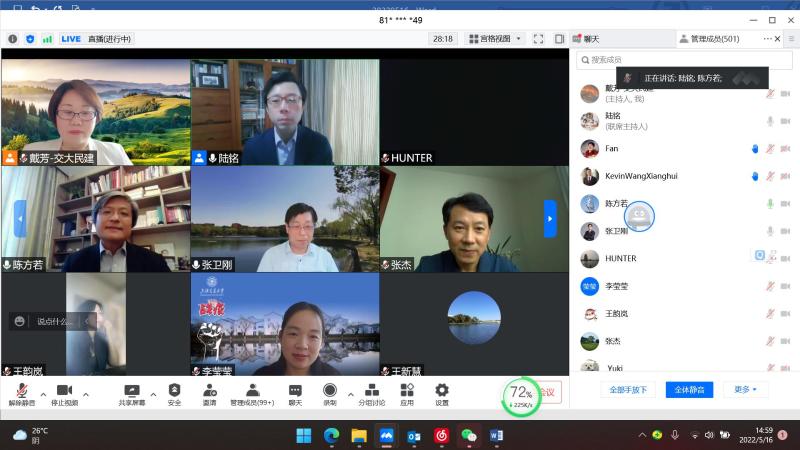Toggle microphone of host 戴芳 in list
The width and height of the screenshot is (800, 450).
click(770, 93)
